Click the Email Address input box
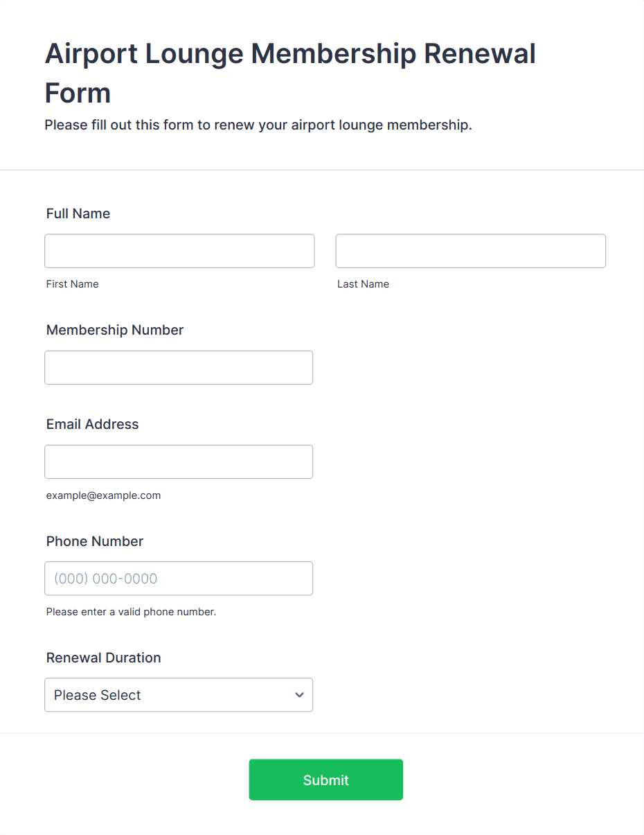The width and height of the screenshot is (644, 835). pos(179,462)
